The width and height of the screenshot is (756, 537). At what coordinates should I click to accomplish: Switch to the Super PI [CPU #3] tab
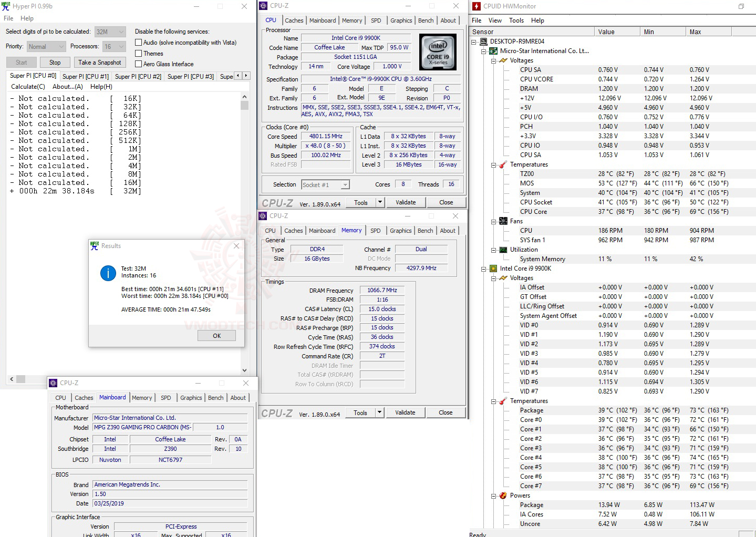[191, 76]
